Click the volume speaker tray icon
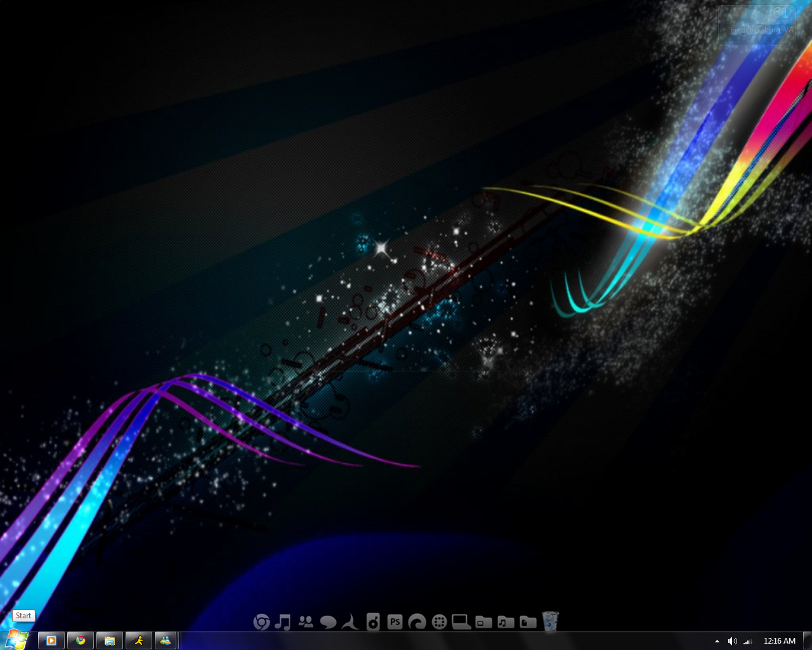 click(732, 641)
